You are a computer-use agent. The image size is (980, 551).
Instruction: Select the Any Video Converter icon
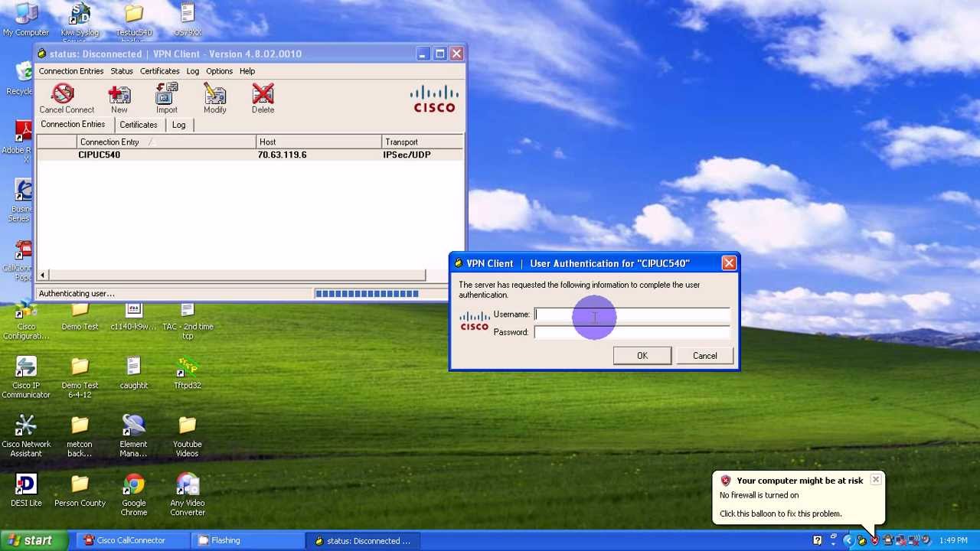[x=188, y=496]
